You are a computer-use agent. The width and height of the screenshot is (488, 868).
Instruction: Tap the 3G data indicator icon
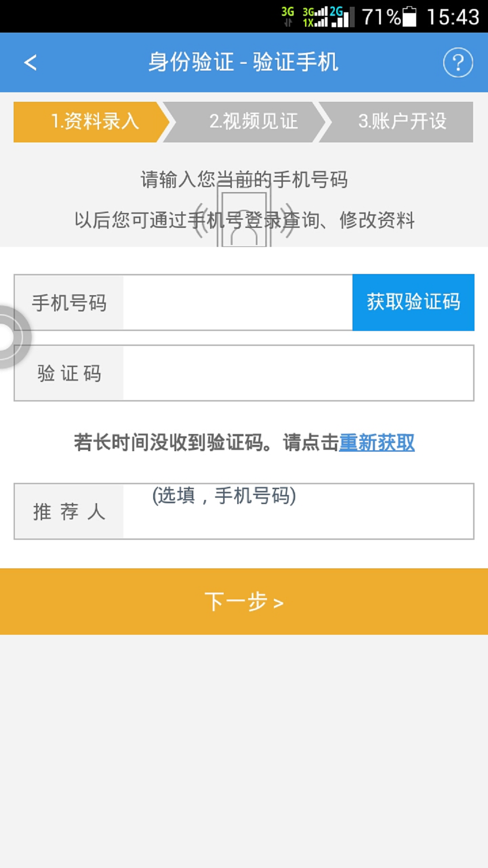pos(287,17)
